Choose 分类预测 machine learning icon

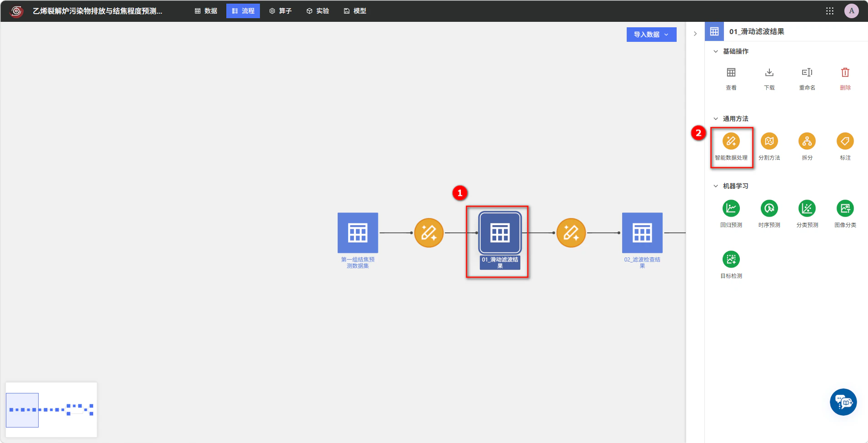pyautogui.click(x=807, y=209)
